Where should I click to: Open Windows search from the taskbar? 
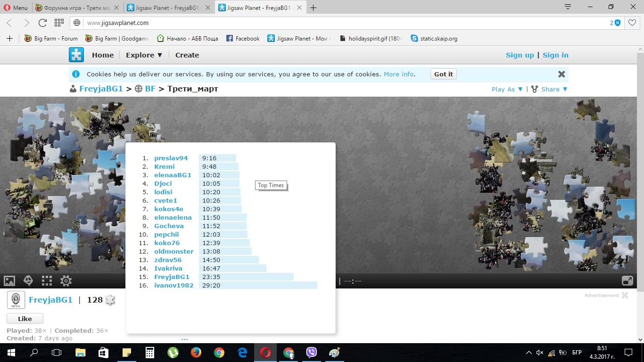(x=34, y=353)
